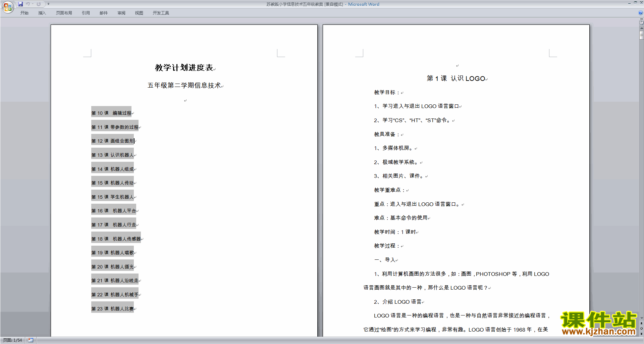Click the split-window handle above the ruler icon

642,19
